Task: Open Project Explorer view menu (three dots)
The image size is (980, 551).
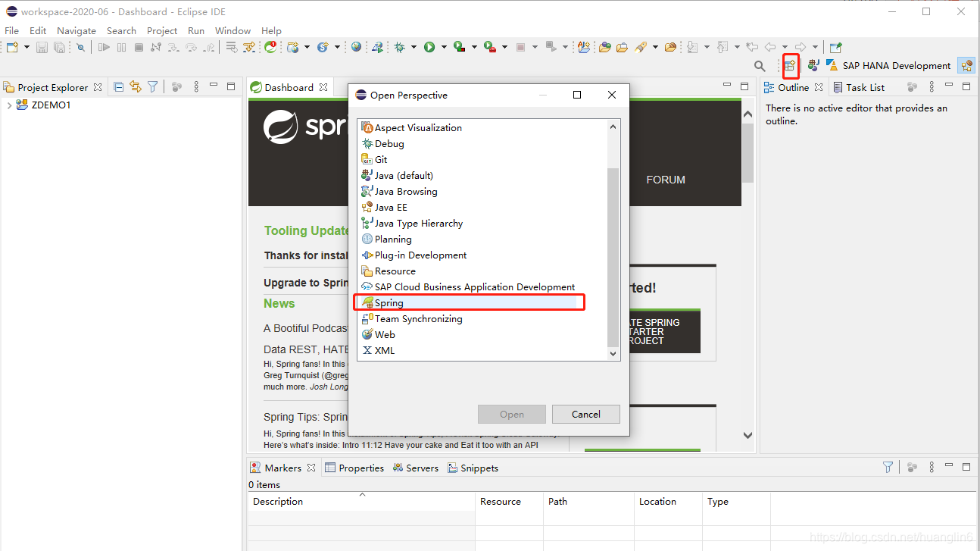Action: (196, 87)
